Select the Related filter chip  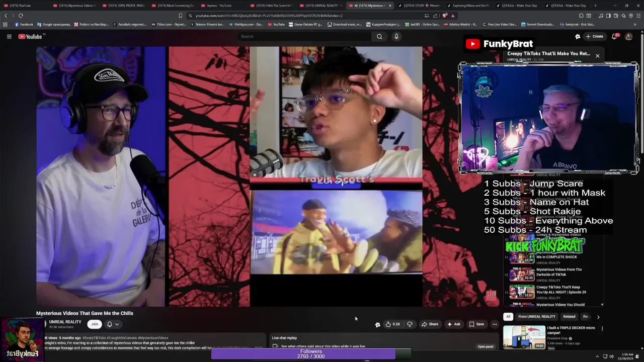569,317
